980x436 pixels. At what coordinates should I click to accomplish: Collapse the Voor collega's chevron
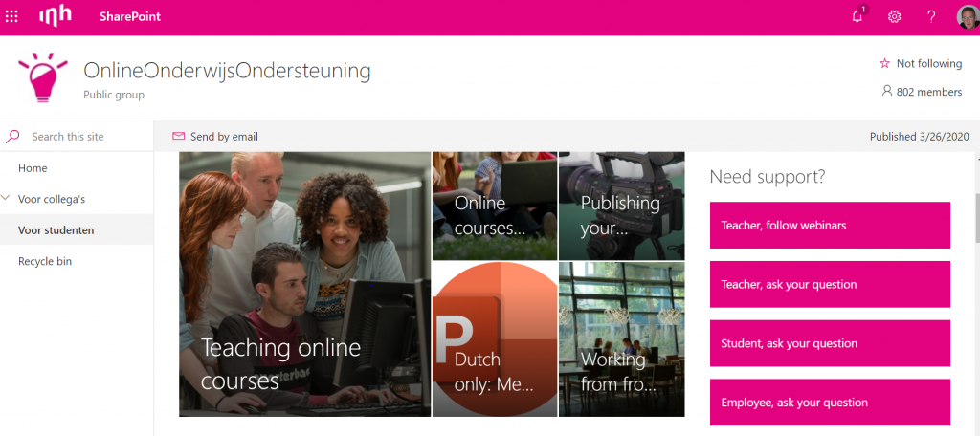[7, 199]
